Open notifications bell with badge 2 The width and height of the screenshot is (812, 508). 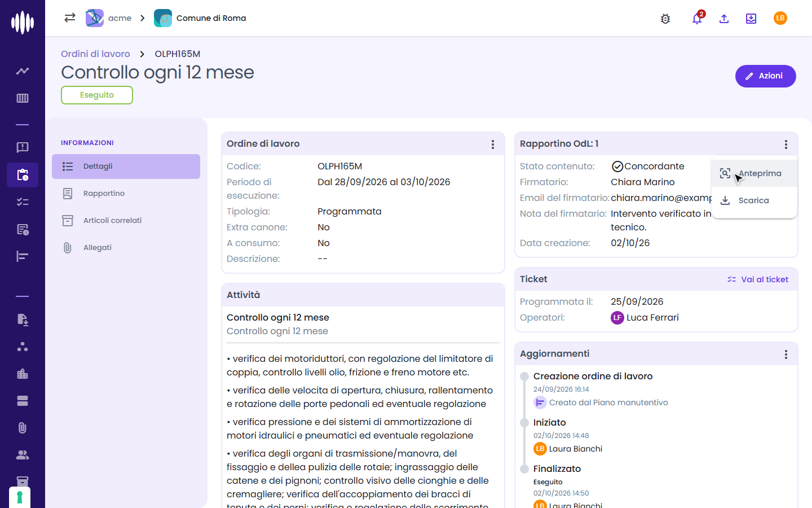(x=697, y=18)
